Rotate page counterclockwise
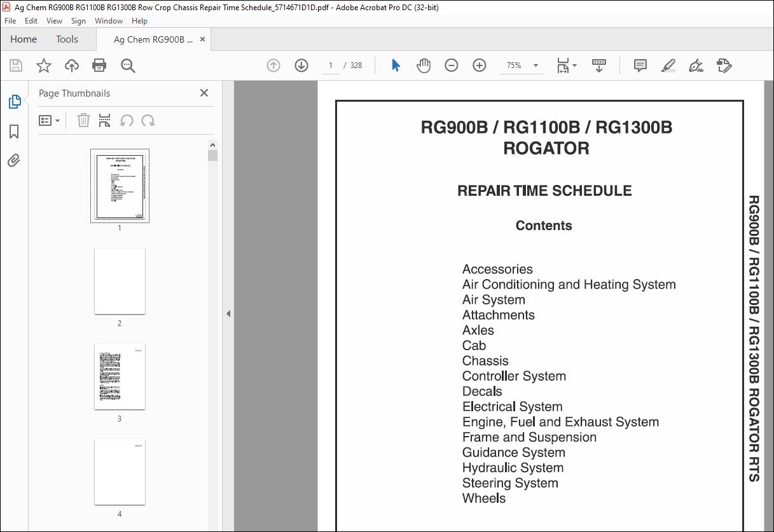 click(127, 120)
